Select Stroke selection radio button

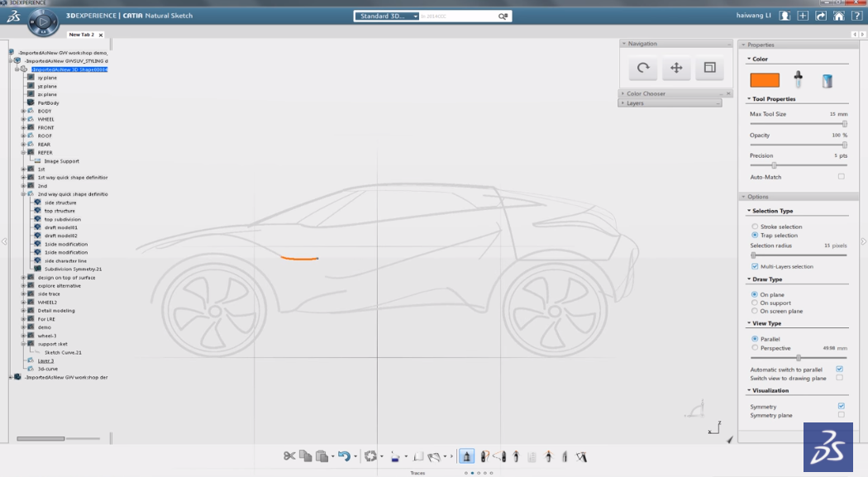(x=755, y=227)
